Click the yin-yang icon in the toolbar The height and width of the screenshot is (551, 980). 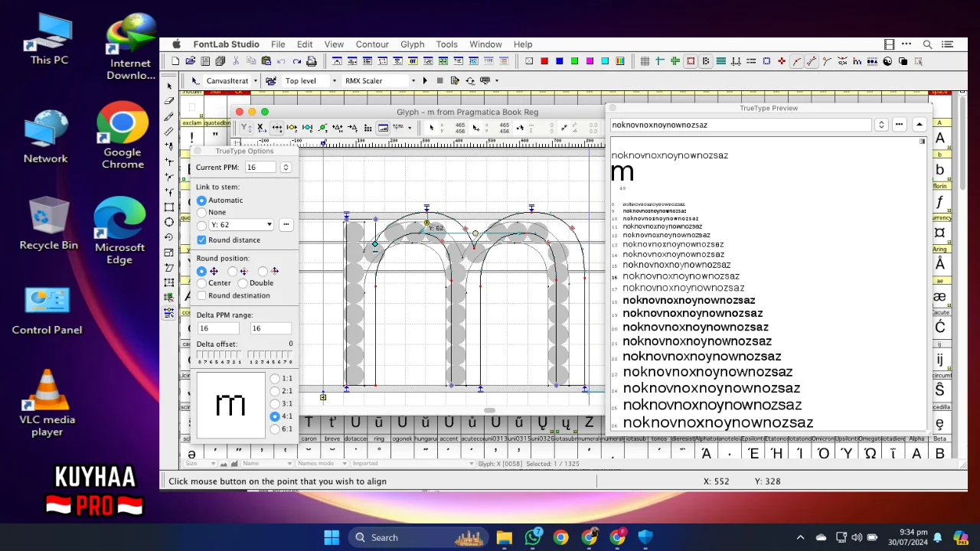click(887, 61)
